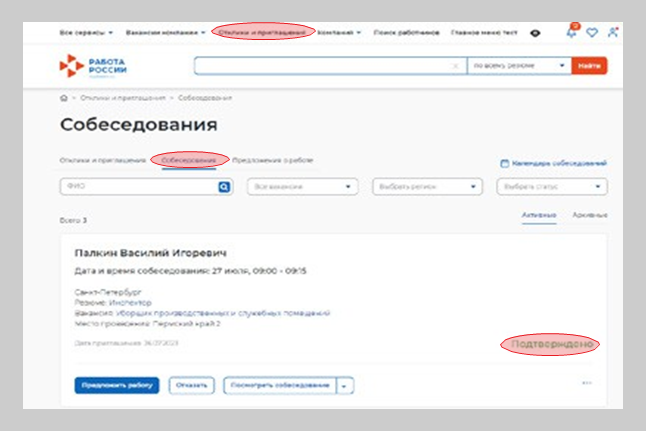The height and width of the screenshot is (431, 646).
Task: Go to home via breadcrumb house icon
Action: click(x=64, y=98)
